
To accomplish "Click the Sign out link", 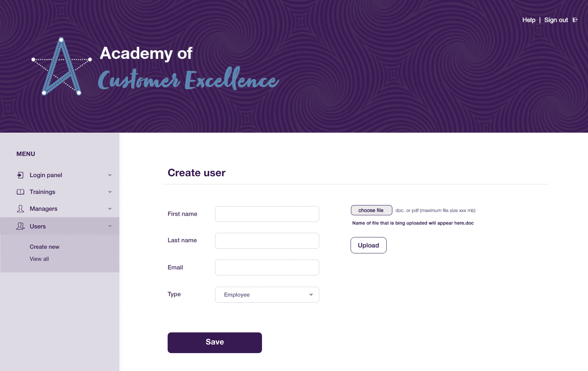I will tap(556, 20).
